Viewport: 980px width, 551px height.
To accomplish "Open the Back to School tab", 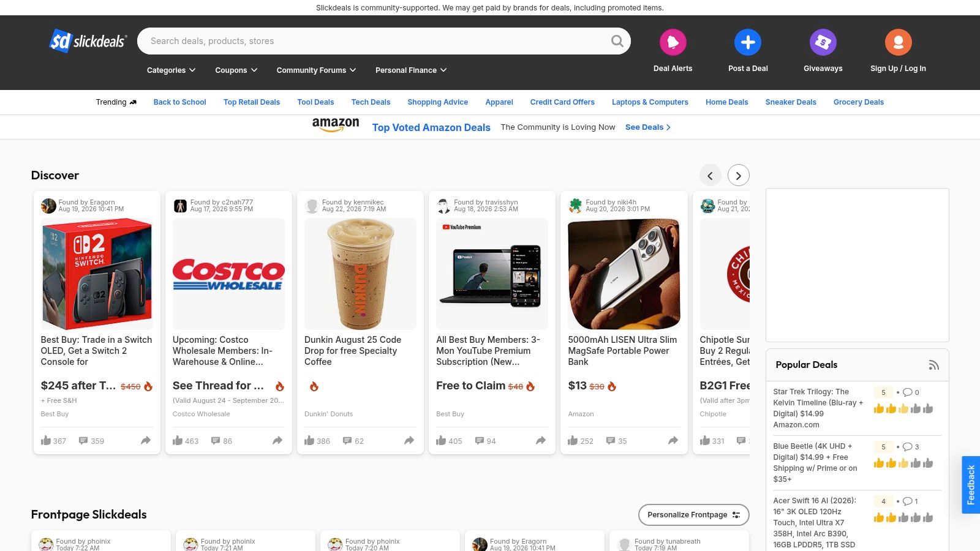I will click(x=179, y=102).
